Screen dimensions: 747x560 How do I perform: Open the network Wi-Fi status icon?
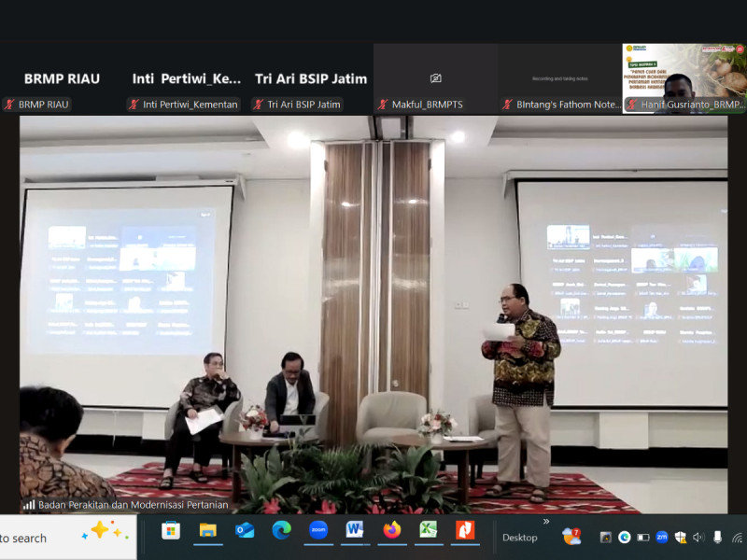click(737, 538)
